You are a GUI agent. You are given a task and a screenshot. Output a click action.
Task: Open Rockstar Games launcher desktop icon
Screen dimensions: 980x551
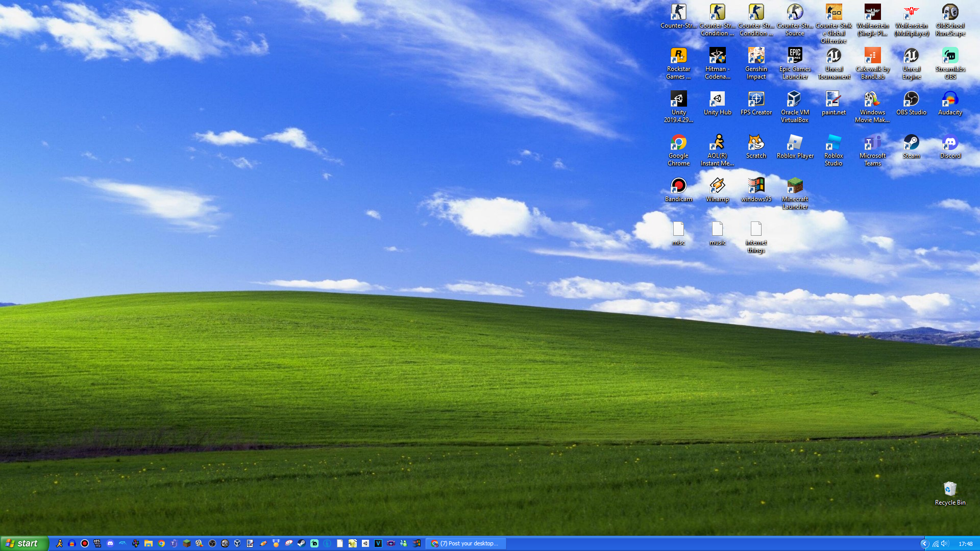click(x=678, y=63)
